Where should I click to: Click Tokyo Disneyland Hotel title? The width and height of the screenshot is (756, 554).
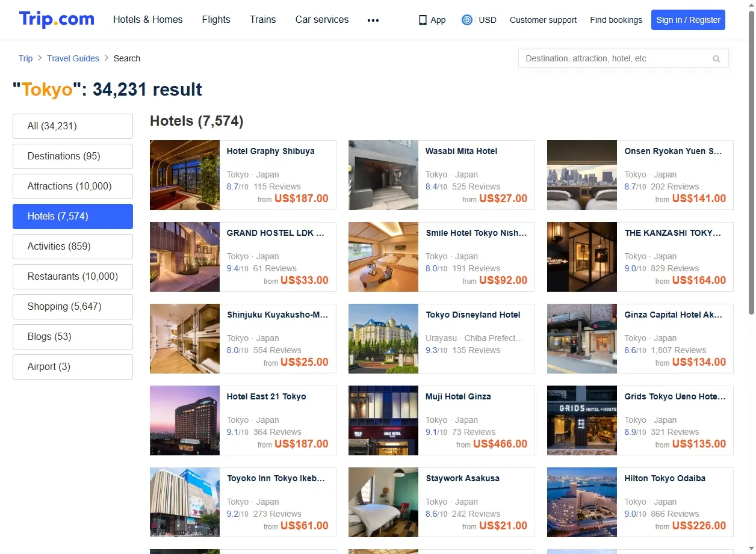(473, 315)
